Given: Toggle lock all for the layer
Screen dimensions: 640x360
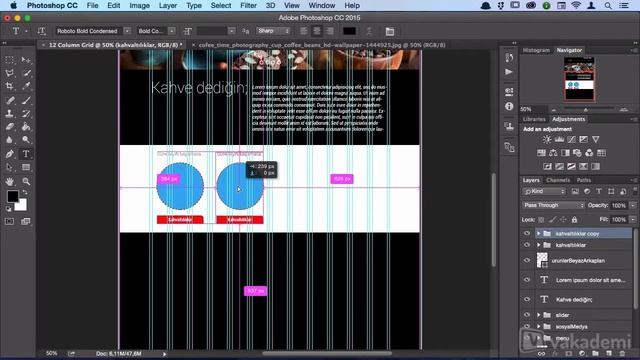Looking at the screenshot, I should click(574, 220).
